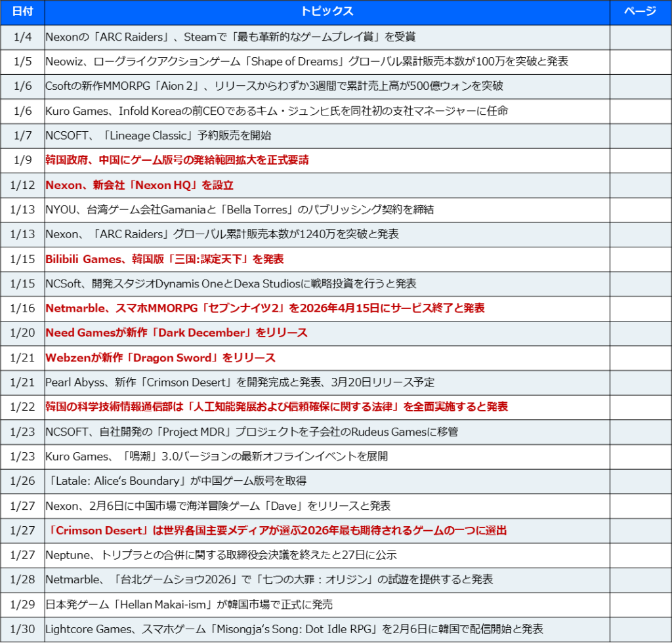Click the 日付 column header
Image resolution: width=672 pixels, height=643 pixels.
click(x=22, y=12)
